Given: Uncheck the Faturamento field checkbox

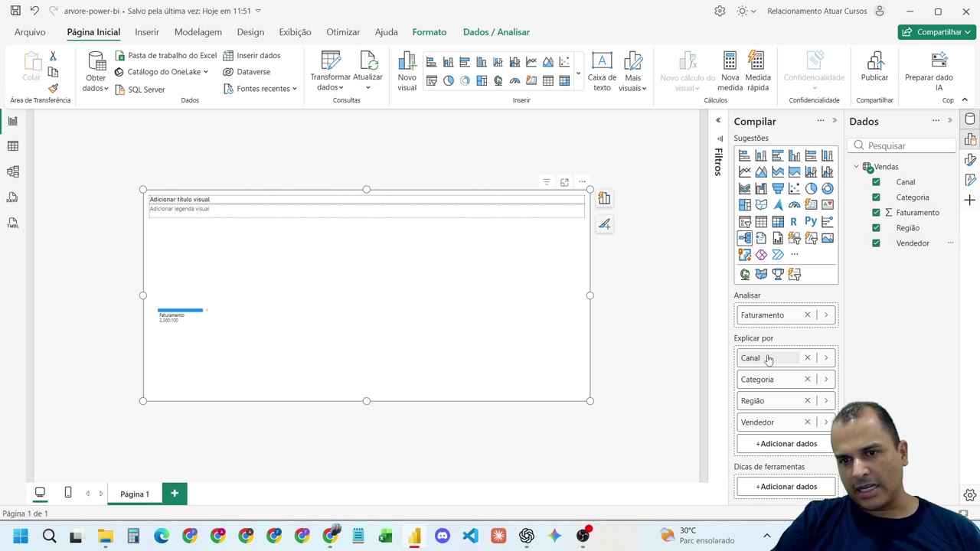Looking at the screenshot, I should click(876, 213).
